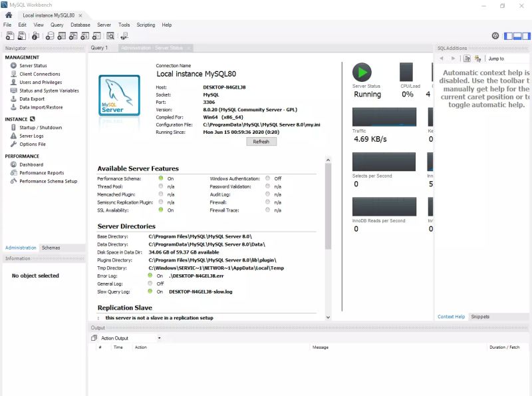The width and height of the screenshot is (532, 396).
Task: Get context help for caret position icon
Action: (467, 59)
